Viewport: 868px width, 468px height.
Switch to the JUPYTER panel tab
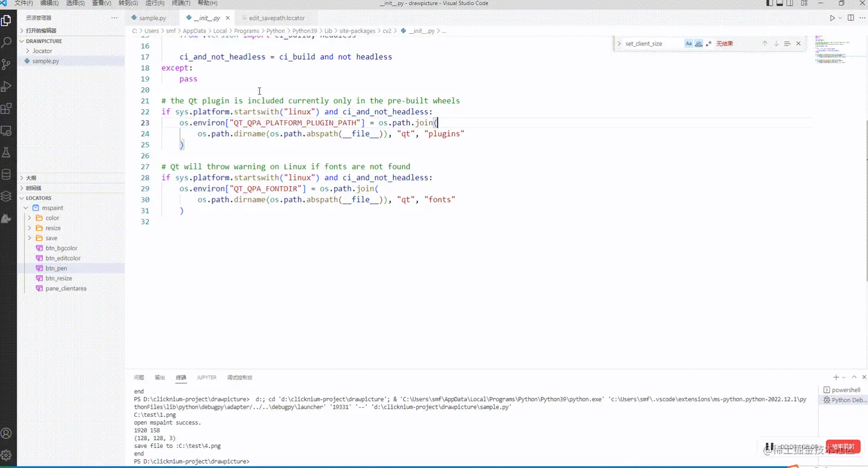coord(207,378)
